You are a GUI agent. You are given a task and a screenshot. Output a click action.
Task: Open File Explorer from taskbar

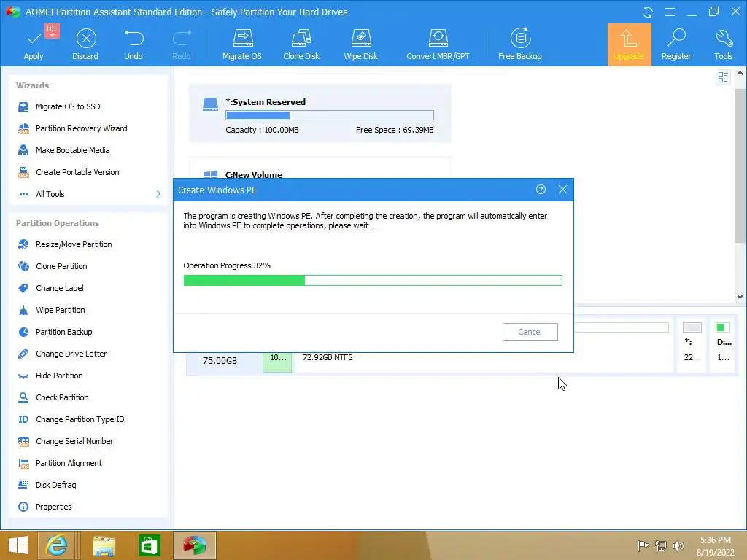click(x=104, y=545)
